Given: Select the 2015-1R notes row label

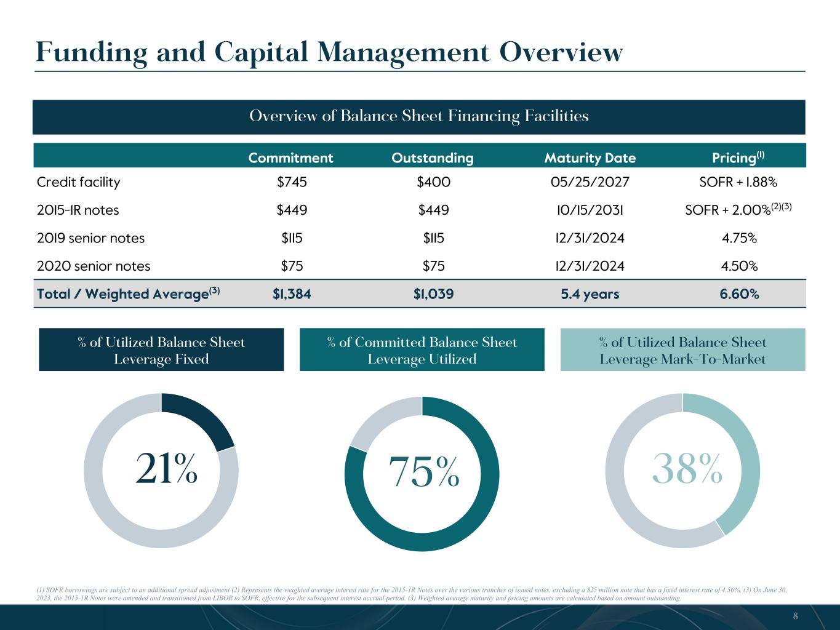Looking at the screenshot, I should (x=78, y=210).
